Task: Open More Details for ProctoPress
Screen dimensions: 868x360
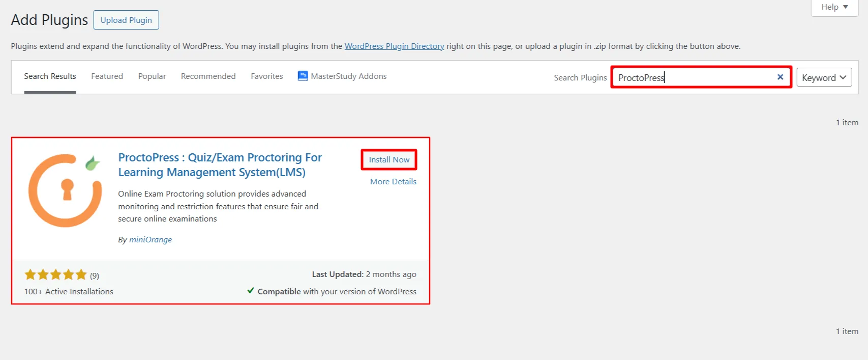Action: pyautogui.click(x=393, y=181)
